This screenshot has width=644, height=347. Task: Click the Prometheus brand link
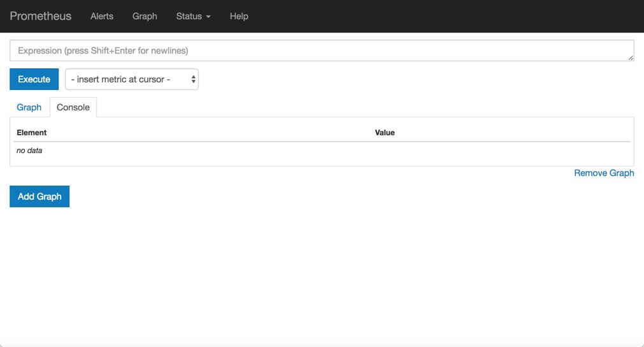point(40,16)
